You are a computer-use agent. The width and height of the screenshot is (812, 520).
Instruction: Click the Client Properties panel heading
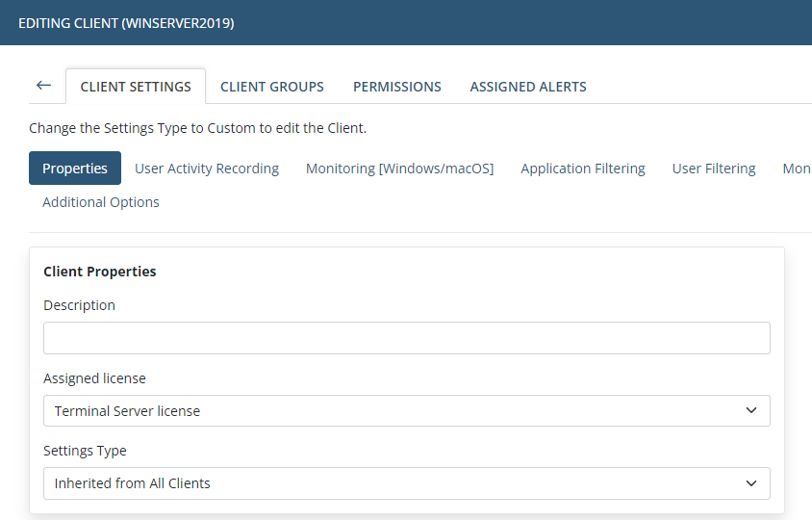[100, 272]
